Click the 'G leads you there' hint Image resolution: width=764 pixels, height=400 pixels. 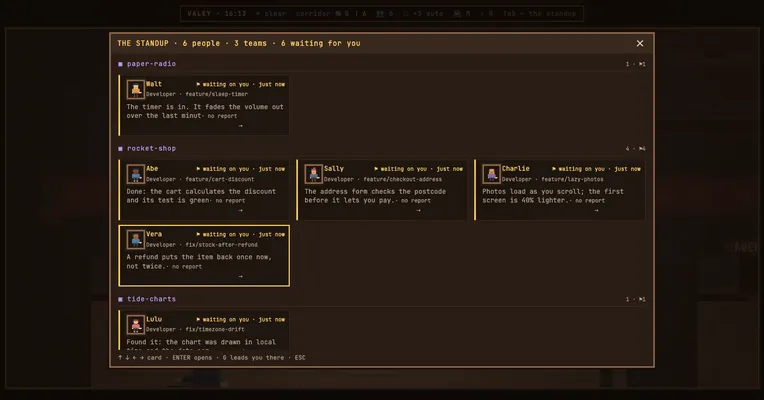point(253,358)
